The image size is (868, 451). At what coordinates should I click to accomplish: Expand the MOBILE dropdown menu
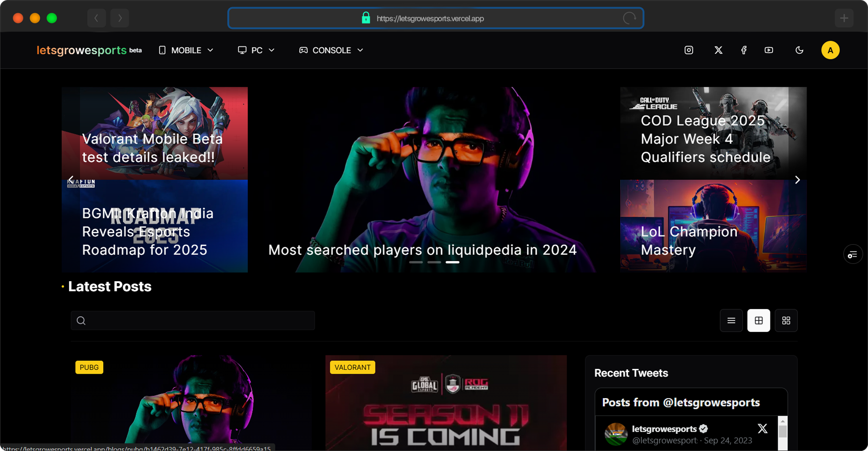click(x=186, y=50)
